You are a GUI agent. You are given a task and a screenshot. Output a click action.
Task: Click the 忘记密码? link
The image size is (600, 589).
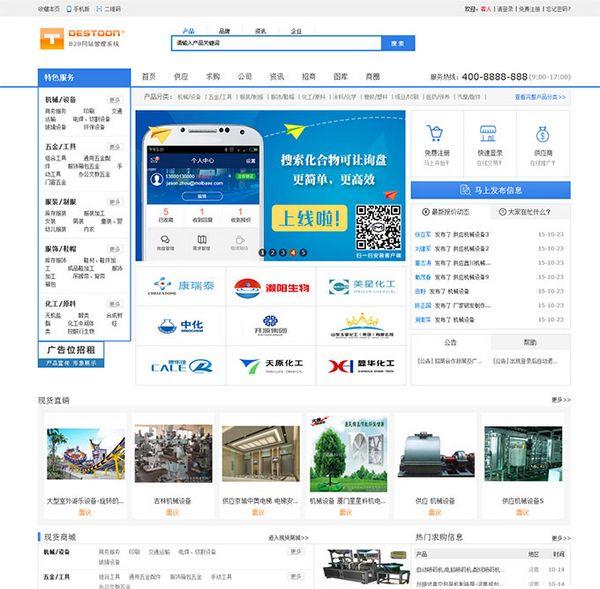558,8
